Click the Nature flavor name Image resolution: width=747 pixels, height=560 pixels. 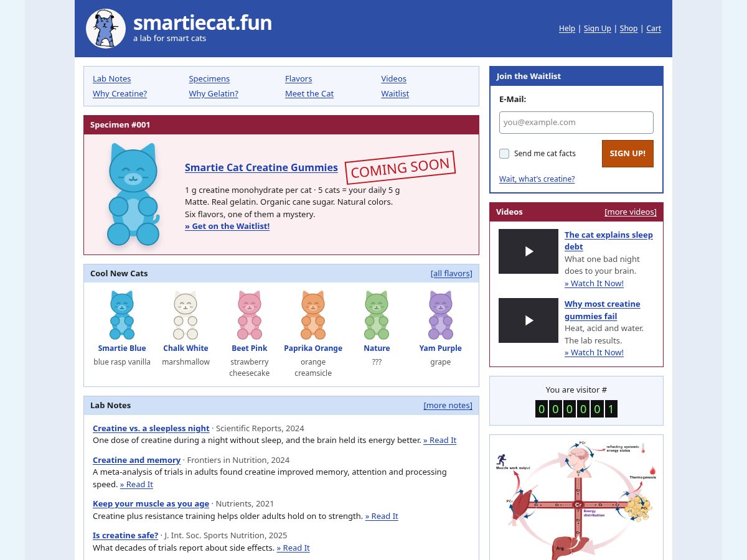(x=377, y=348)
